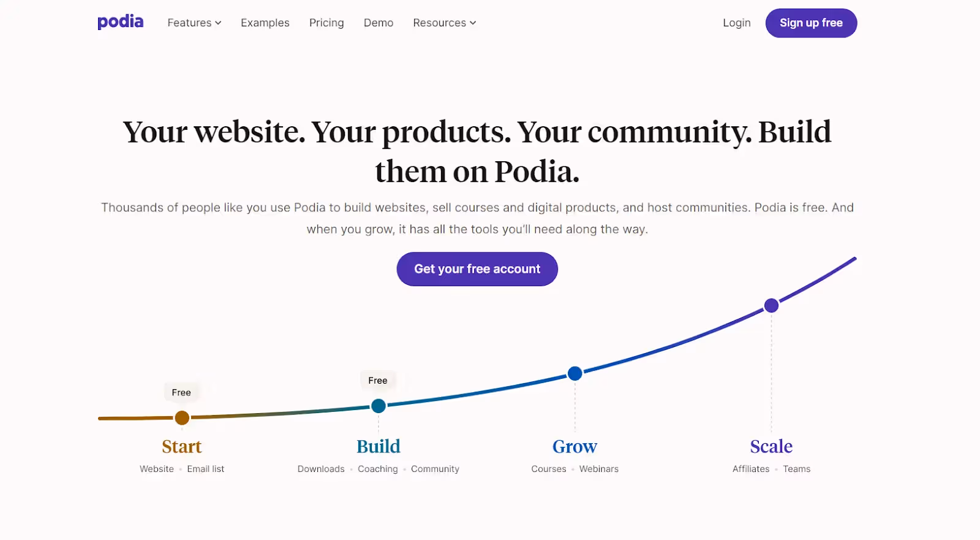Click the Sign up free button

811,23
